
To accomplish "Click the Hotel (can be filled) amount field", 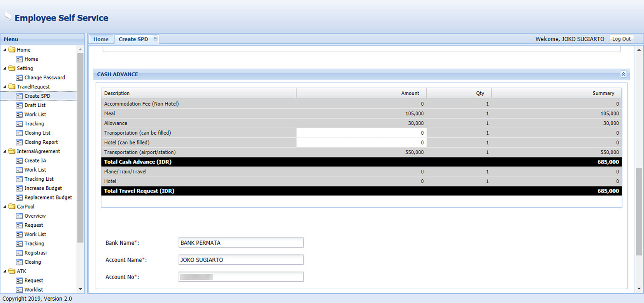I will 361,143.
